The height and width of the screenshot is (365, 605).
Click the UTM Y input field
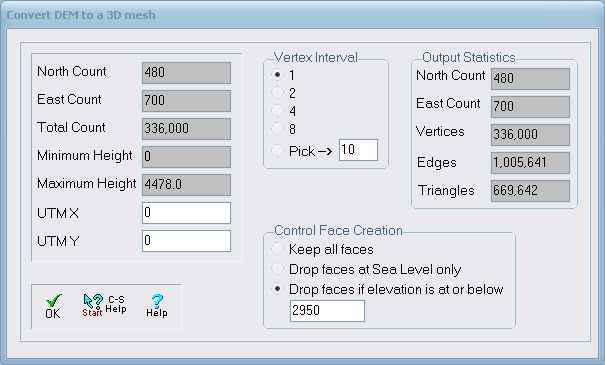(186, 241)
